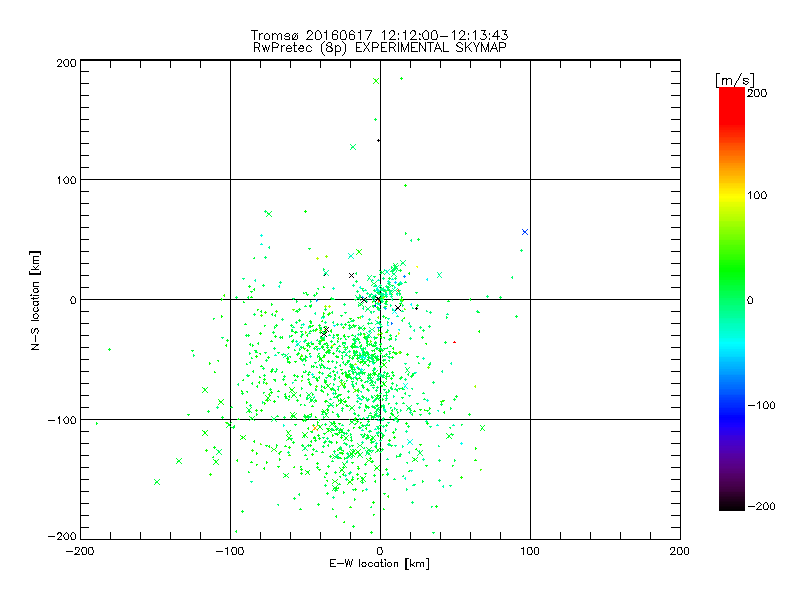Click the x-axis tick label '100'
Image resolution: width=800 pixels, height=600 pixels.
[530, 551]
